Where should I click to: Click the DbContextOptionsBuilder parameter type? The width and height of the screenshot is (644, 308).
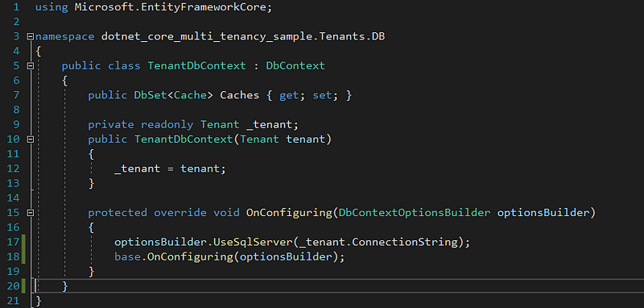pos(415,213)
